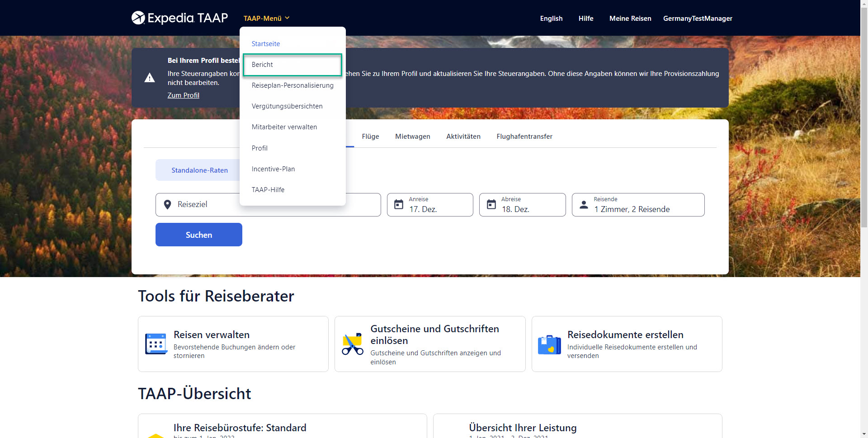The image size is (868, 438).
Task: Open the Anreise date picker
Action: 430,205
